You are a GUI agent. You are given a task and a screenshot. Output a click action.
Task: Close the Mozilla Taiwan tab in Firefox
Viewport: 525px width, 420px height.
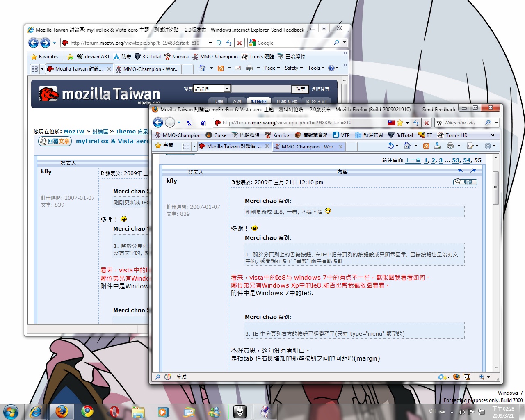267,146
